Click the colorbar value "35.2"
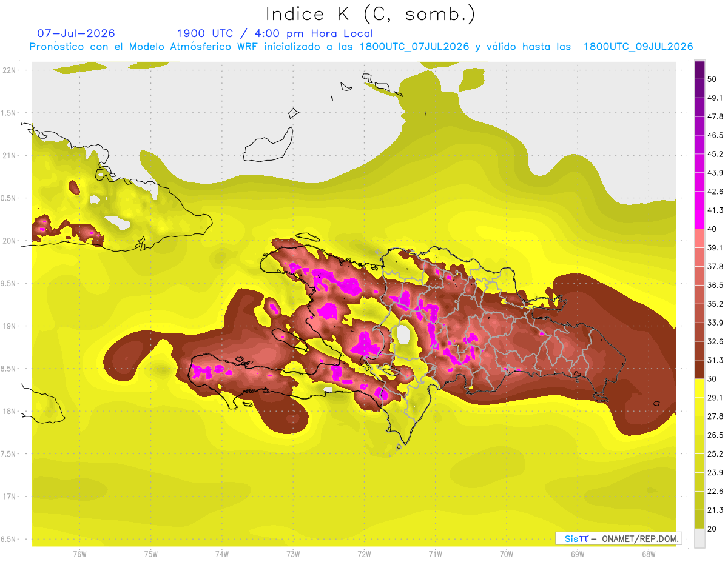 [715, 304]
